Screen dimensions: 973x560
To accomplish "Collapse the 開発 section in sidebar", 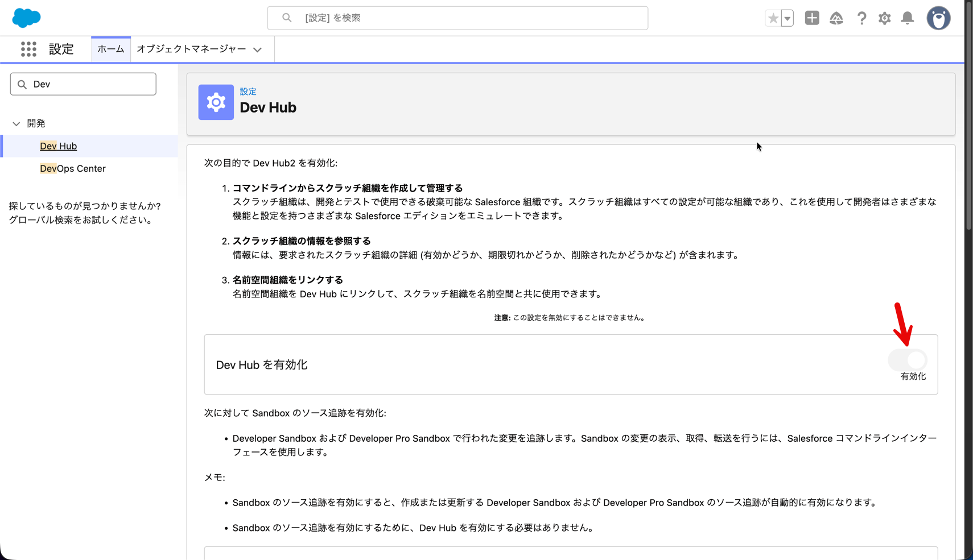I will tap(17, 123).
